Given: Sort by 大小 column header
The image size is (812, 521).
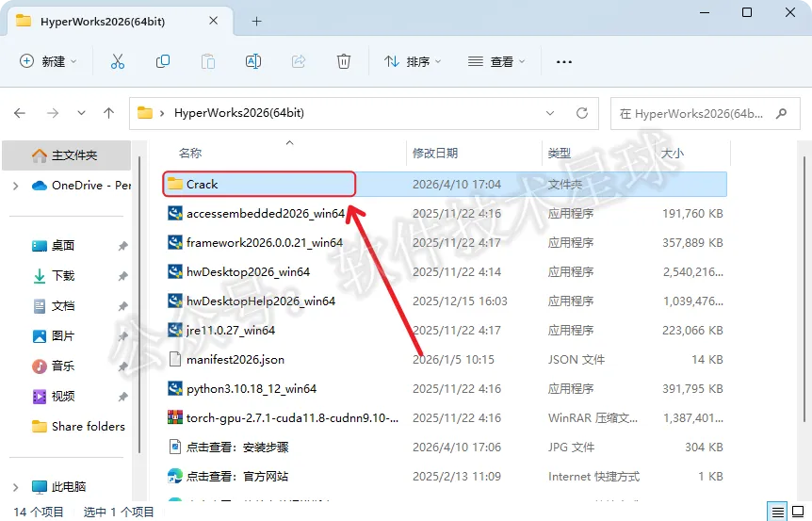Looking at the screenshot, I should point(673,154).
